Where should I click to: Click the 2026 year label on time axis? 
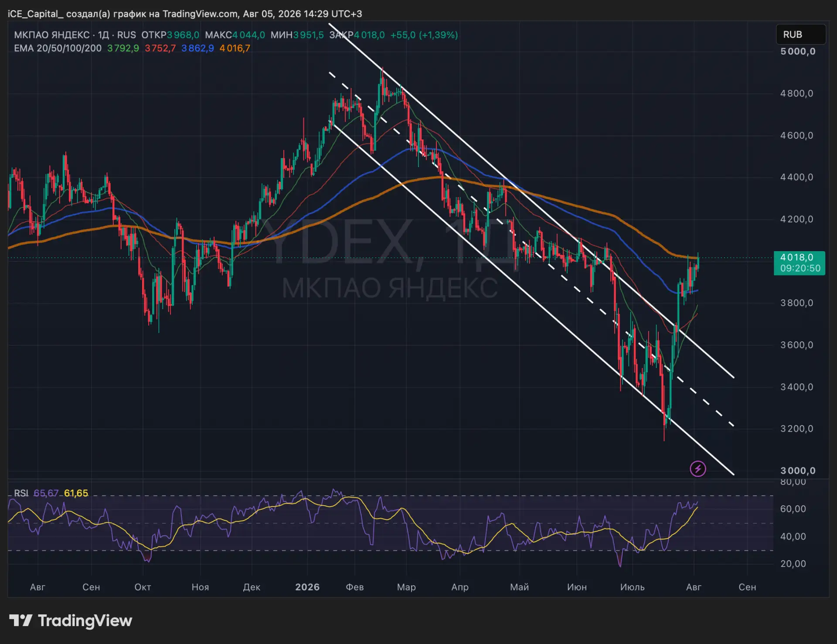click(x=307, y=587)
